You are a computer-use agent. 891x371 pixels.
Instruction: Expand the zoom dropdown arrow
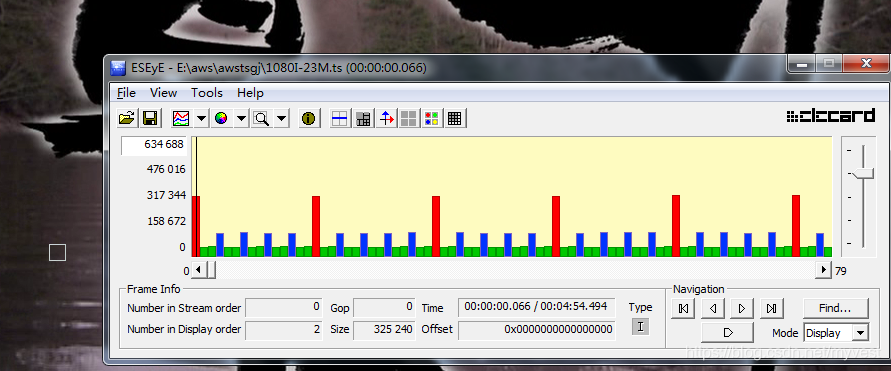(281, 118)
